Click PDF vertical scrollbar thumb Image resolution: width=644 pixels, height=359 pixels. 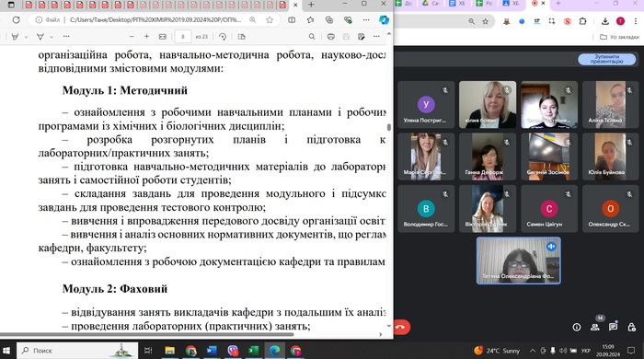pos(389,127)
